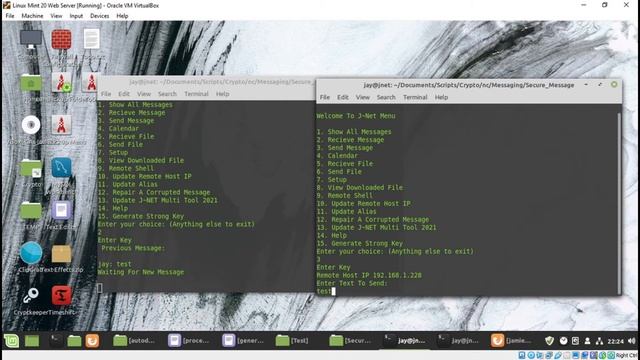
Task: Switch to the [autod... taskbar window
Action: click(134, 340)
